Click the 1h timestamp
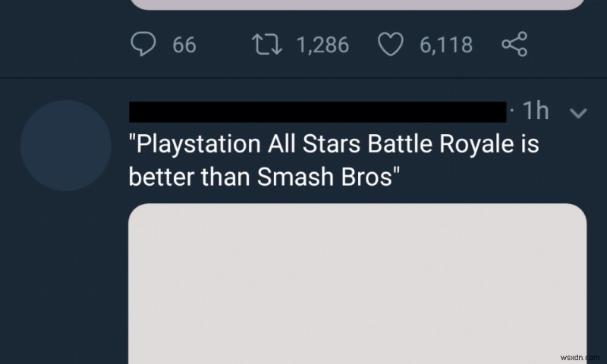Viewport: 607px width, 364px height. [536, 111]
